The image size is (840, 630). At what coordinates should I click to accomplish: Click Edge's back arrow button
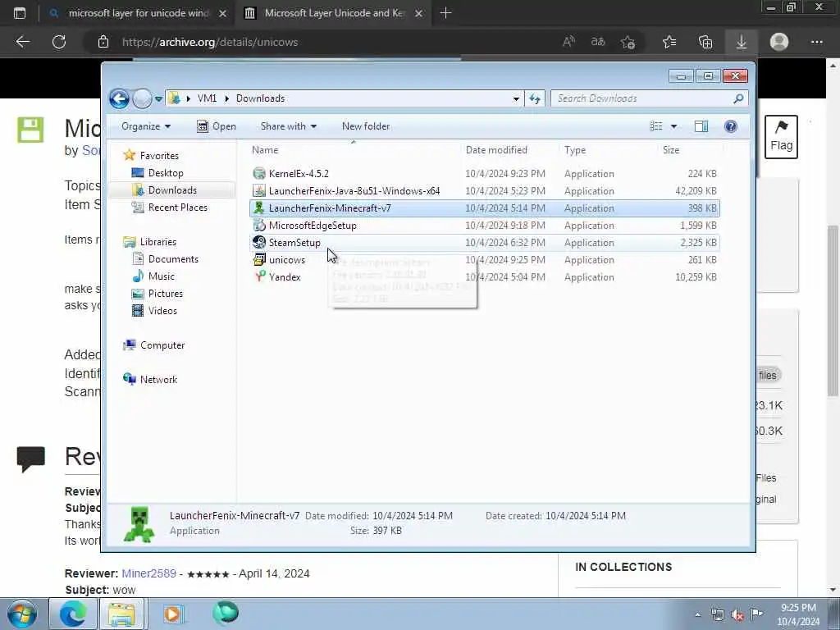(23, 42)
